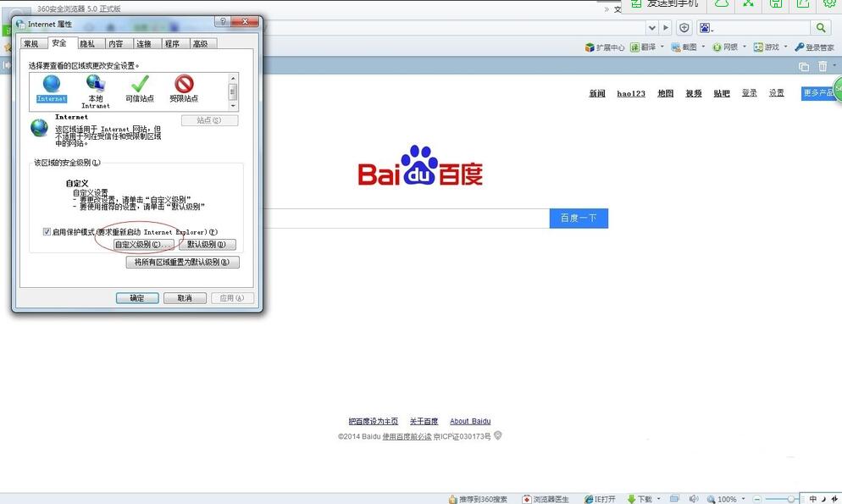This screenshot has width=842, height=504.
Task: Open 下载 downloads in status bar
Action: pos(640,499)
